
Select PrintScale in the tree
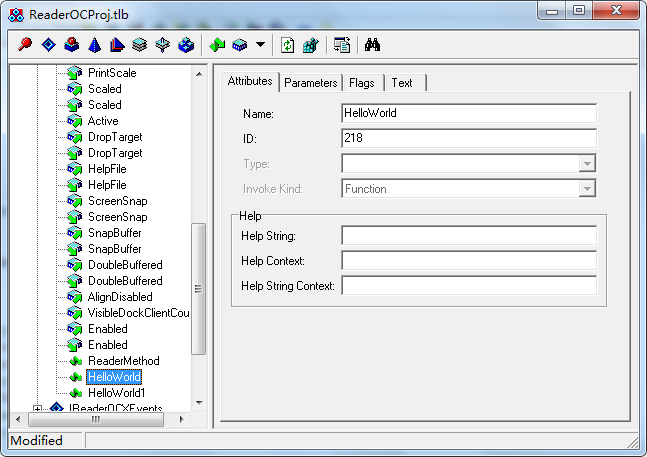[x=112, y=73]
